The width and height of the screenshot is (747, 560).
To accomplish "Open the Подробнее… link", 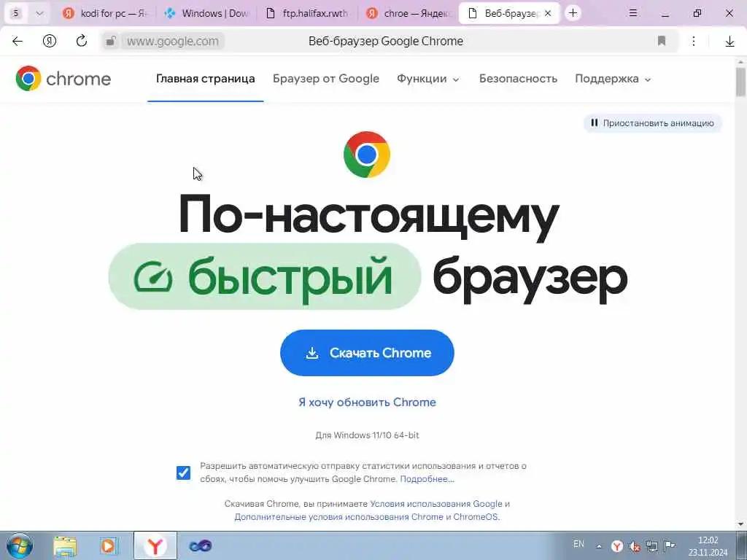I will tap(427, 479).
